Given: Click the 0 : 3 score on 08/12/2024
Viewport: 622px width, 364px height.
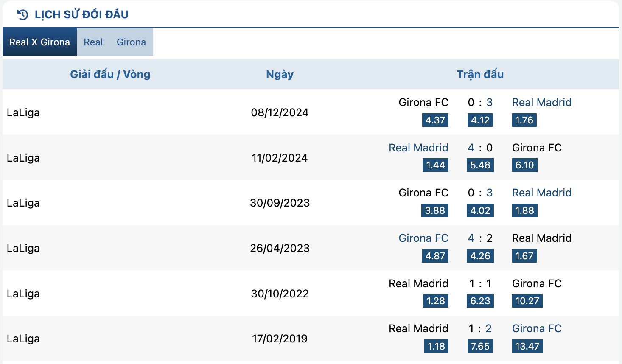Looking at the screenshot, I should tap(480, 102).
